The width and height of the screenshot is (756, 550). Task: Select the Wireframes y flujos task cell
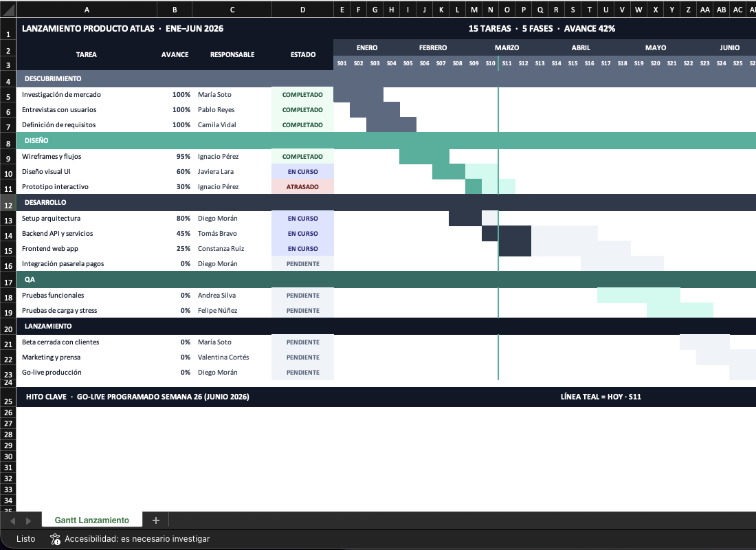tap(87, 156)
